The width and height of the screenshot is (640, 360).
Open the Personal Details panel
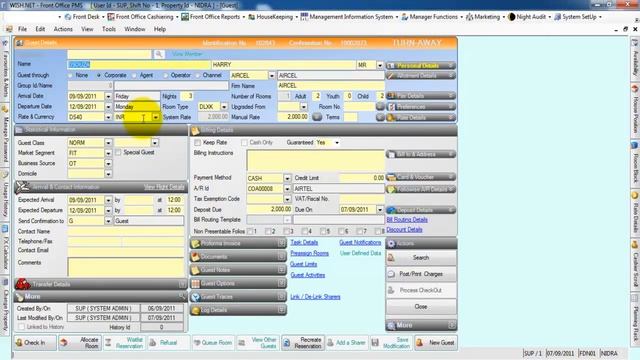point(421,65)
